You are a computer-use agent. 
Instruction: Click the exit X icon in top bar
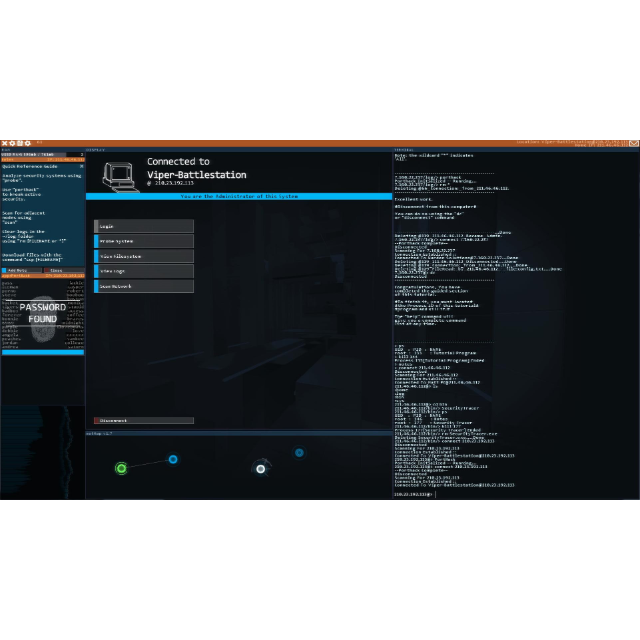click(4, 144)
